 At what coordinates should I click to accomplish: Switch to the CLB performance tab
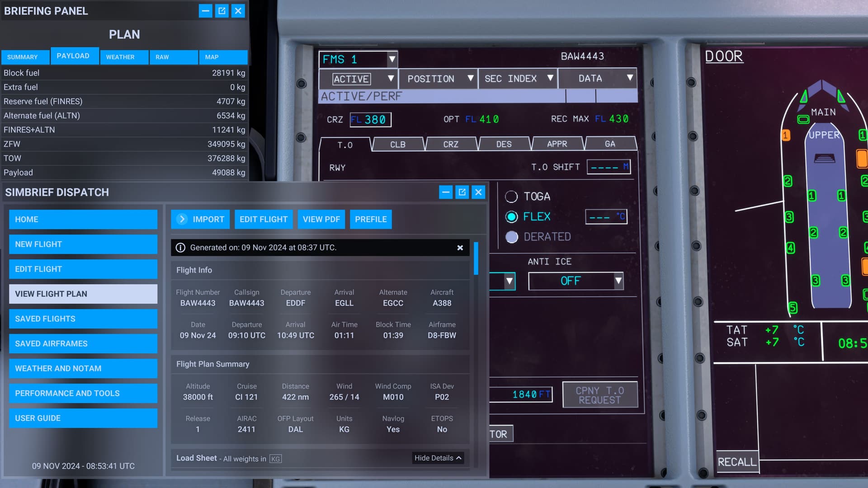[398, 145]
